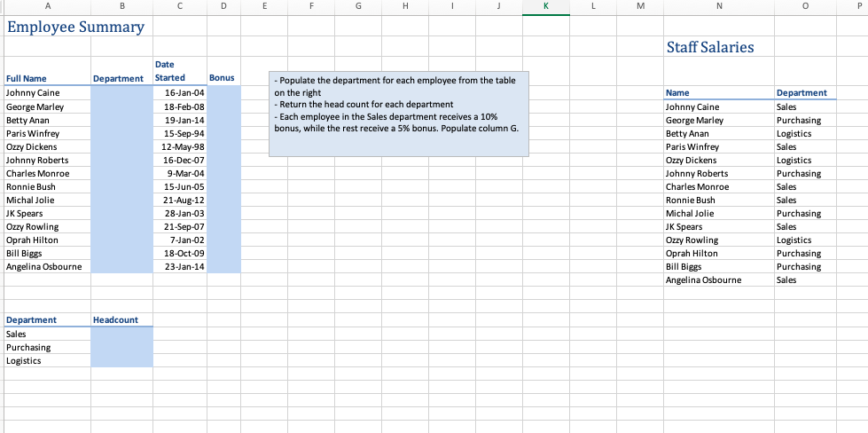Click the Staff Salaries title cell
The height and width of the screenshot is (433, 868).
(710, 47)
